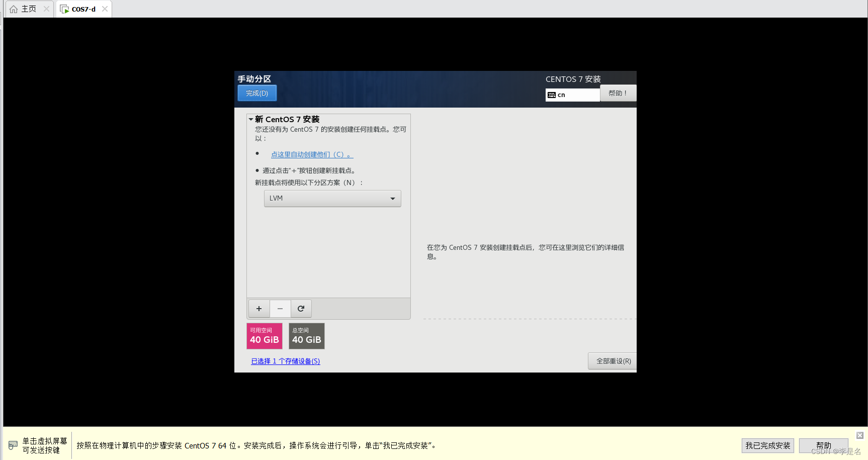Screen dimensions: 868x460
Task: Click the home icon on 主页 tab
Action: pos(14,9)
